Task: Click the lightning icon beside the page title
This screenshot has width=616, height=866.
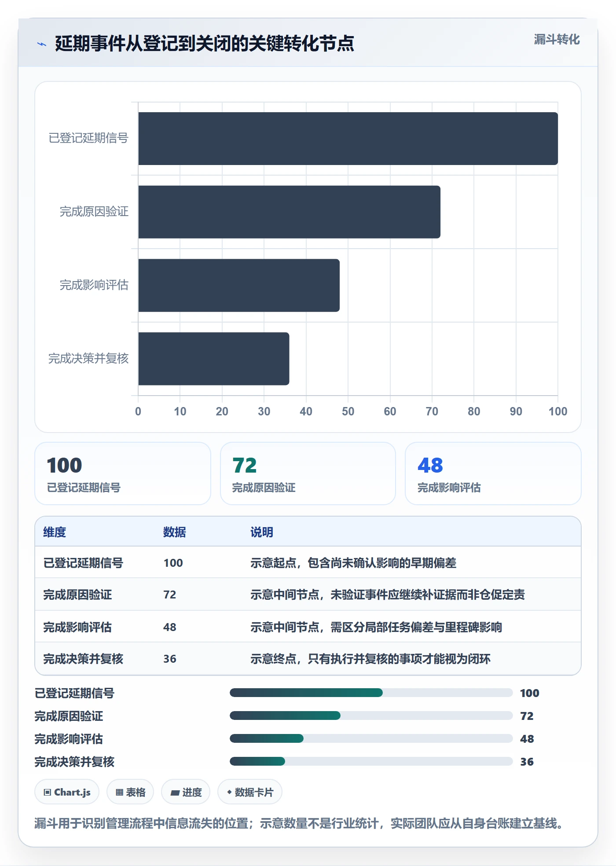Action: pos(42,44)
